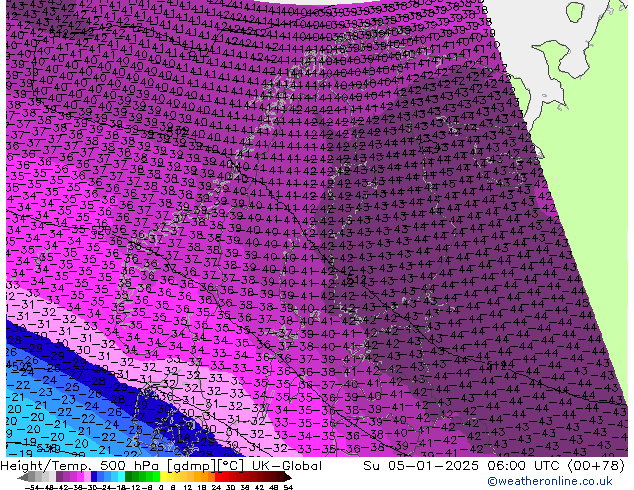Click the UK-Global model label
This screenshot has width=634, height=490.
click(287, 466)
